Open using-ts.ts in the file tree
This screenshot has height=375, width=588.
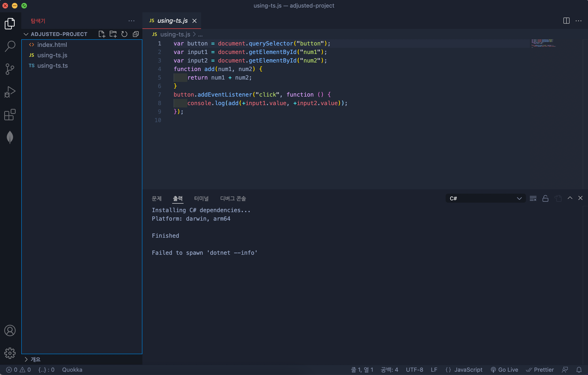tap(53, 66)
